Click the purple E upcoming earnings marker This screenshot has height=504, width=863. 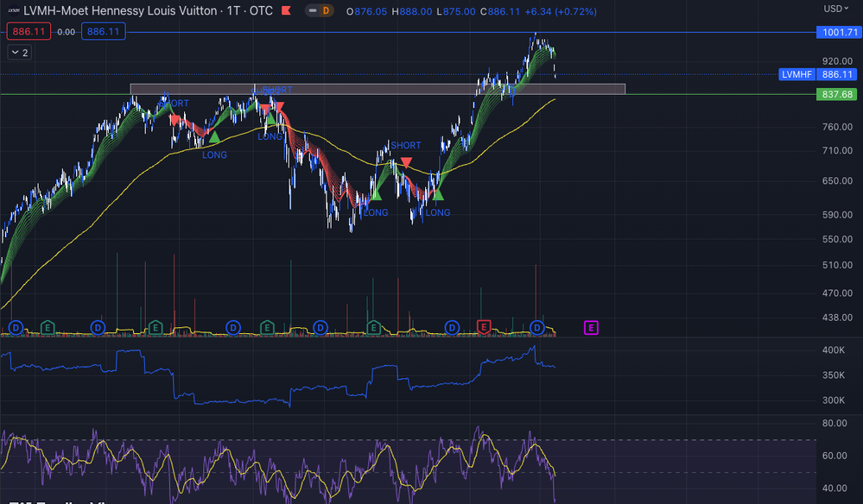pos(591,328)
